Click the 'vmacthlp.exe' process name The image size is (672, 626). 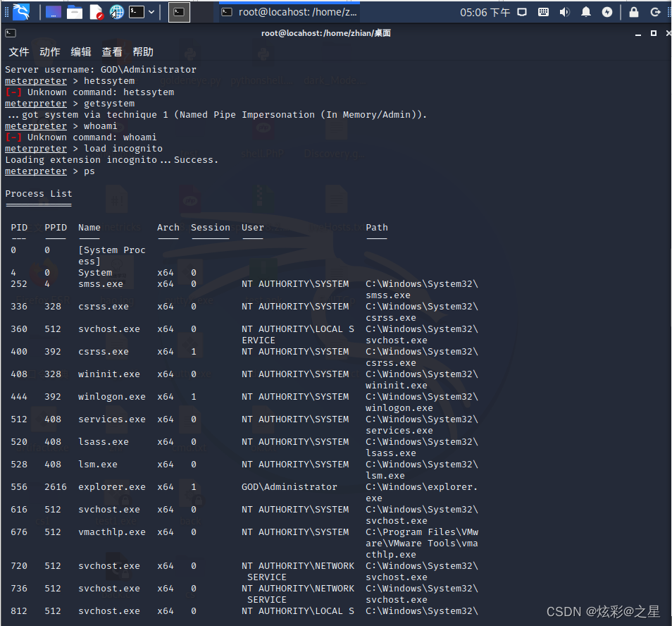click(112, 532)
